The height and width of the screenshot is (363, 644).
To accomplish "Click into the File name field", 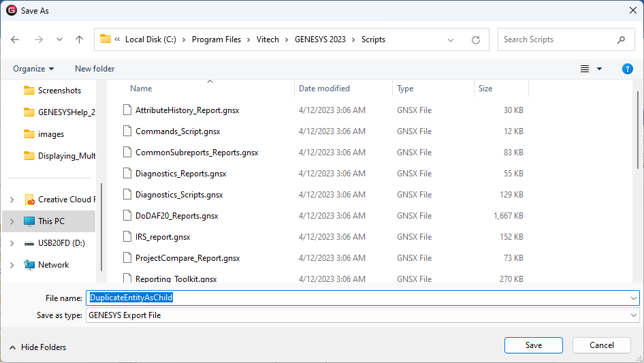I will pos(361,298).
